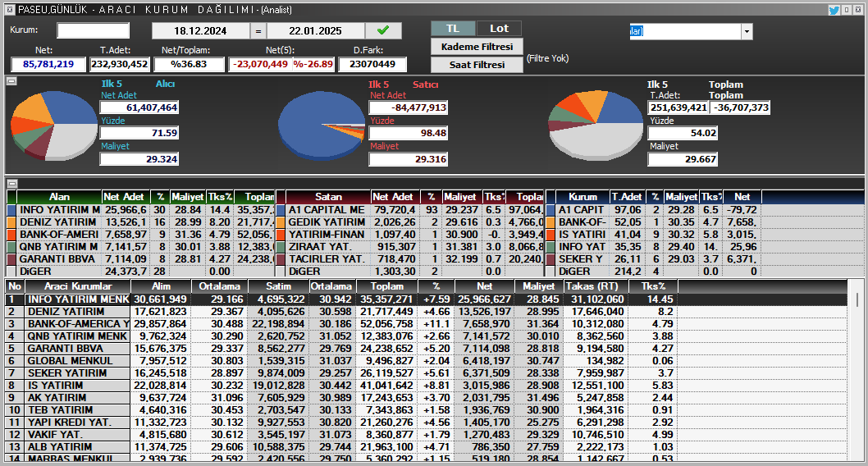Click the Net(5) value -23,070,449
Viewport: 868px width, 466px height.
click(260, 64)
